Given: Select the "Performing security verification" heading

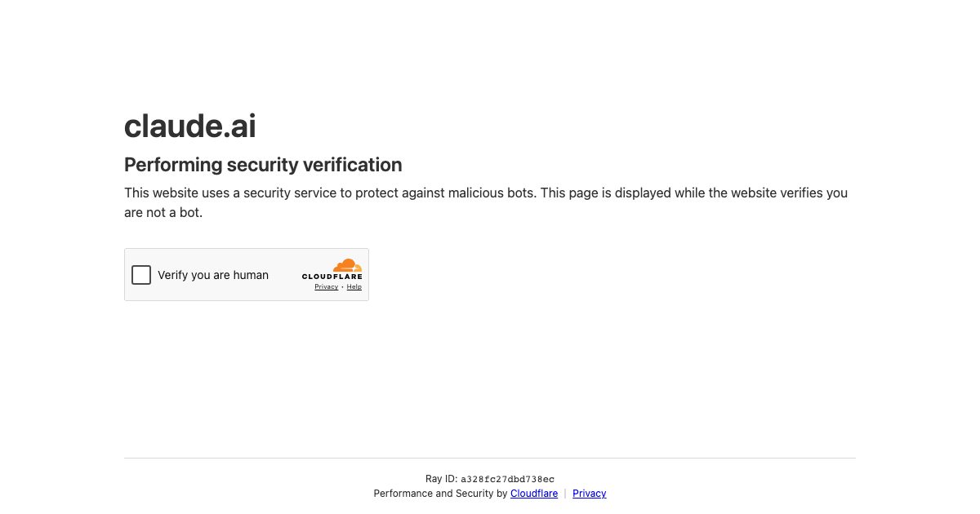Looking at the screenshot, I should tap(263, 165).
